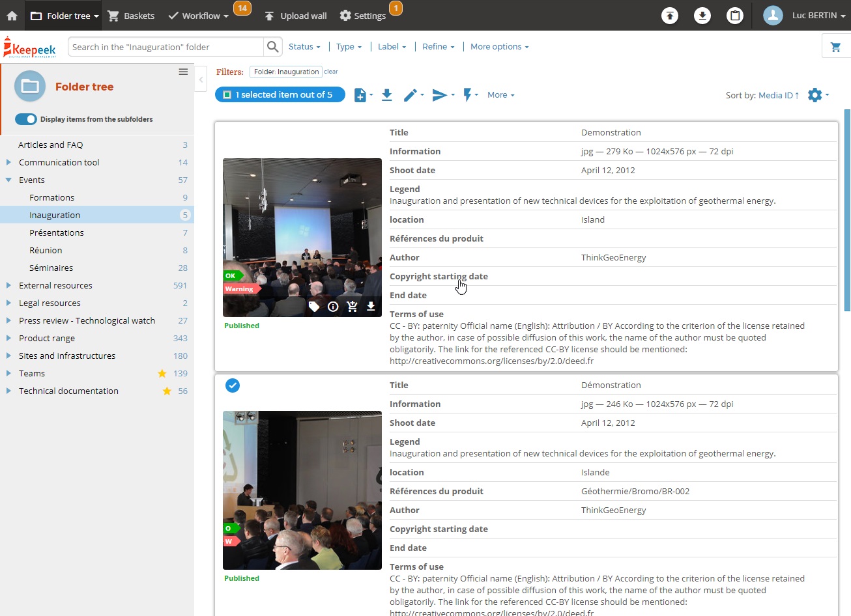Open the More actions dropdown

pyautogui.click(x=500, y=95)
